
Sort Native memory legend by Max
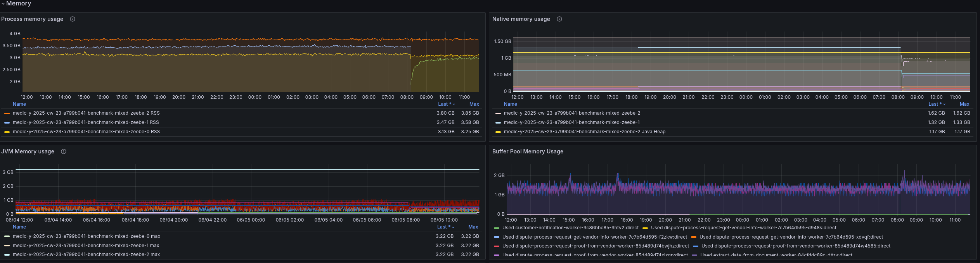tap(964, 104)
